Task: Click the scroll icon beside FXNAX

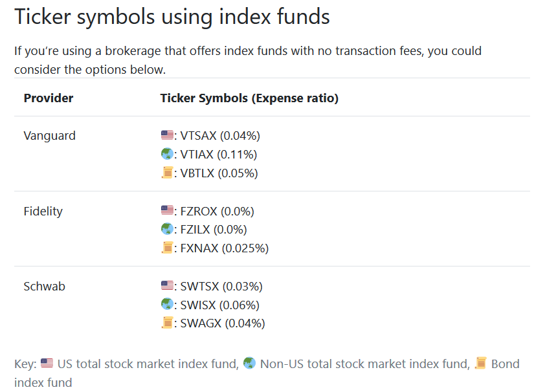Action: 167,248
